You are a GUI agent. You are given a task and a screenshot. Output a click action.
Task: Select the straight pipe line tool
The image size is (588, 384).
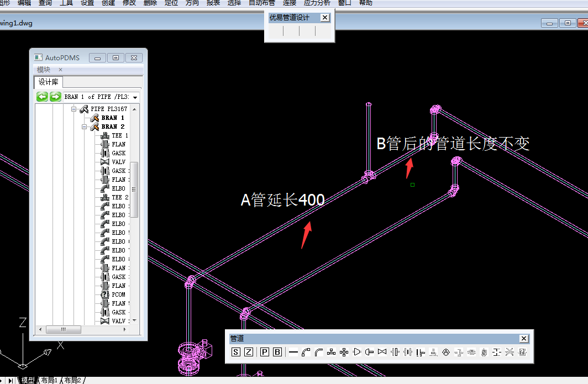293,352
